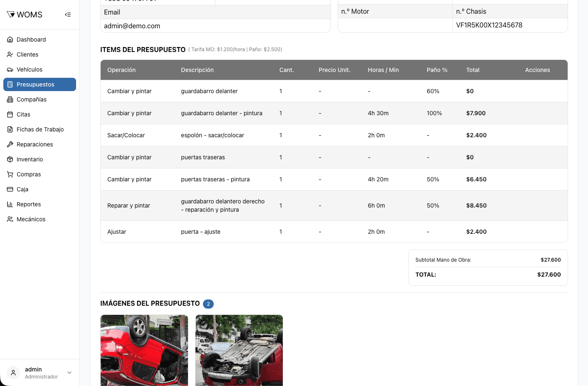Click the images count badge 2
Image resolution: width=588 pixels, height=386 pixels.
coord(208,304)
